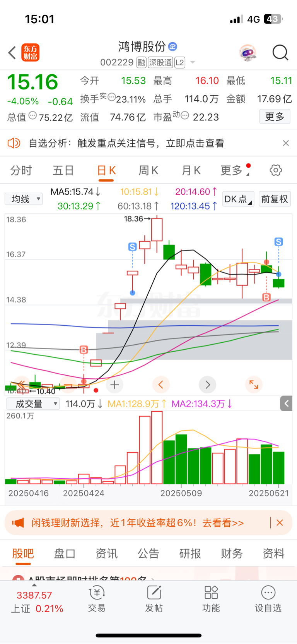This screenshot has height=644, width=297.
Task: Dismiss the 自选分析 notice
Action: coord(286,143)
